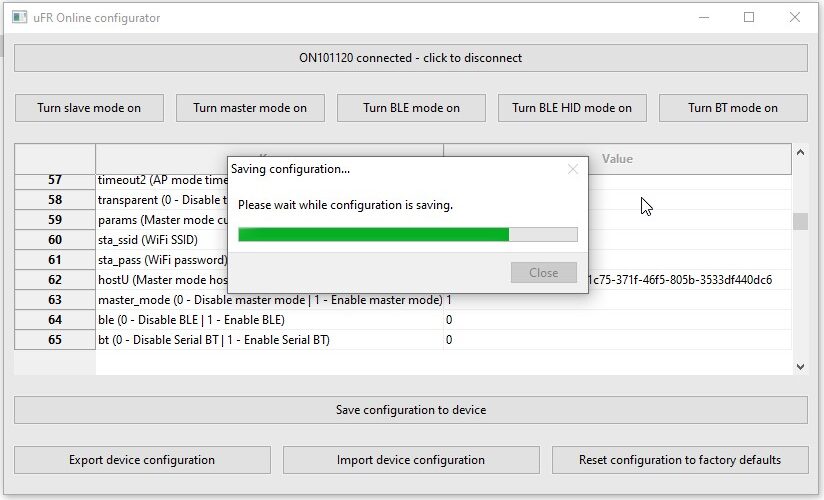Save configuration to device
The height and width of the screenshot is (500, 824).
(x=411, y=410)
